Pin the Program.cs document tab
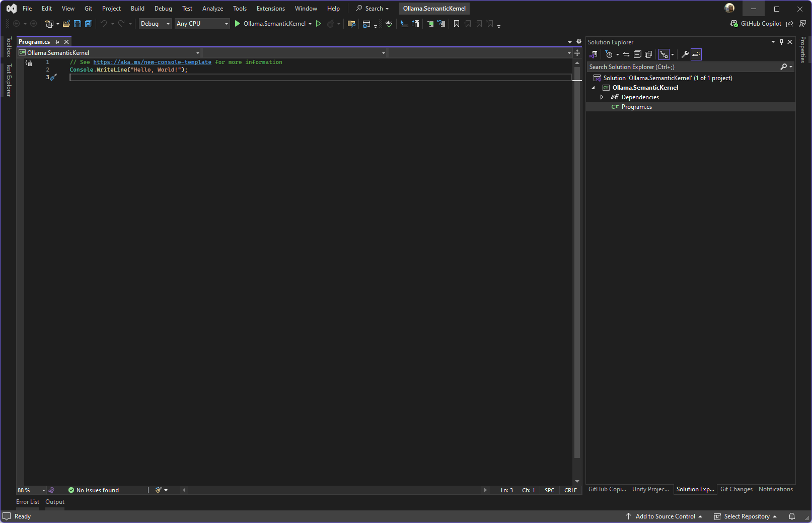Screen dimensions: 812x523 click(57, 42)
